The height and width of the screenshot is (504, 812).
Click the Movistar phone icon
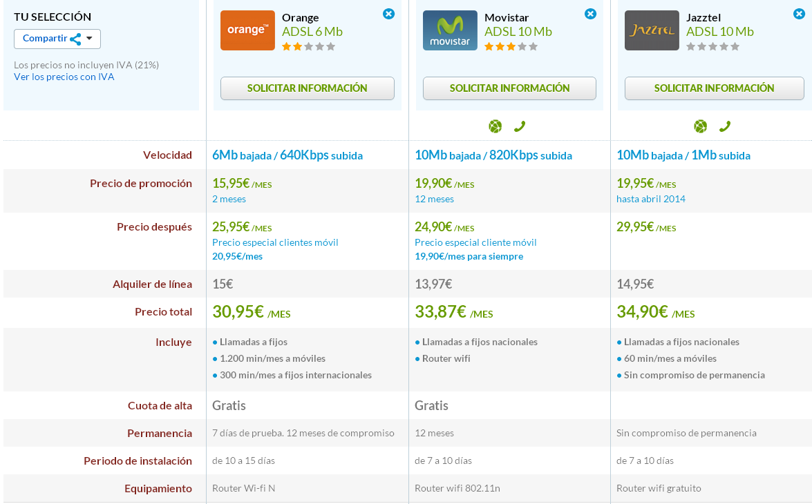coord(520,126)
